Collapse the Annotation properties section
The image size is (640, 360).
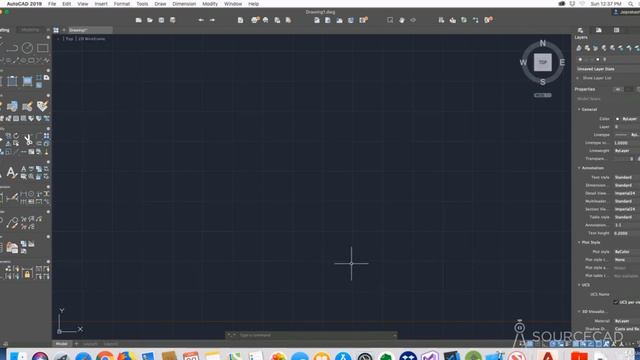click(579, 168)
